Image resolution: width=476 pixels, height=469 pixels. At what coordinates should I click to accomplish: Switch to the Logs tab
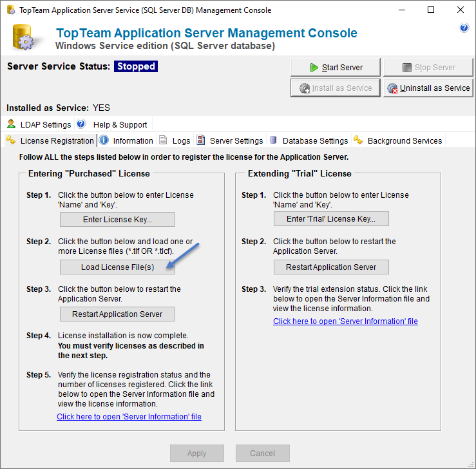click(175, 140)
